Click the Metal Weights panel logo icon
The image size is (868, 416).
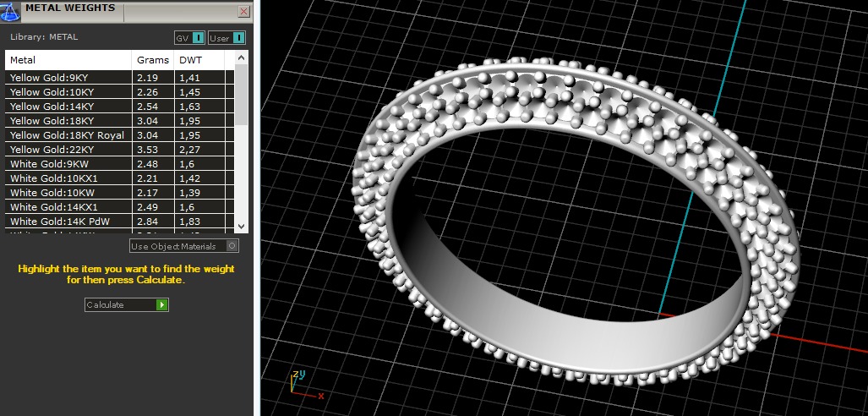pos(11,11)
